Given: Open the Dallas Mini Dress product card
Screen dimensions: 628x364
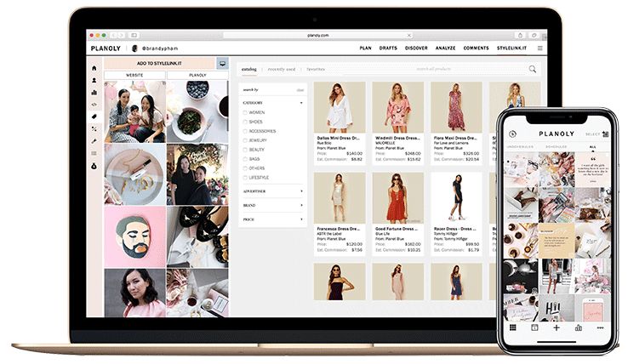Looking at the screenshot, I should coord(340,123).
